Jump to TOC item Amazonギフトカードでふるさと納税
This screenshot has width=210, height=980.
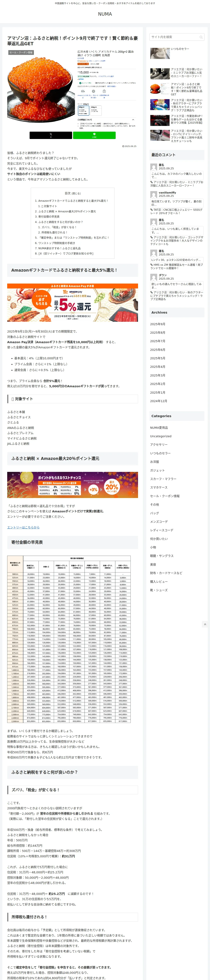pos(73,201)
